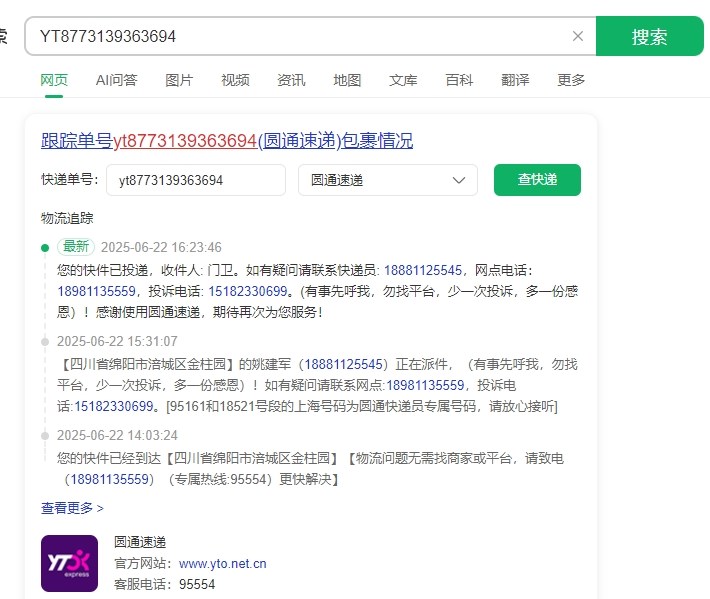Click the YTO Express purple logo
The image size is (710, 599).
[69, 564]
